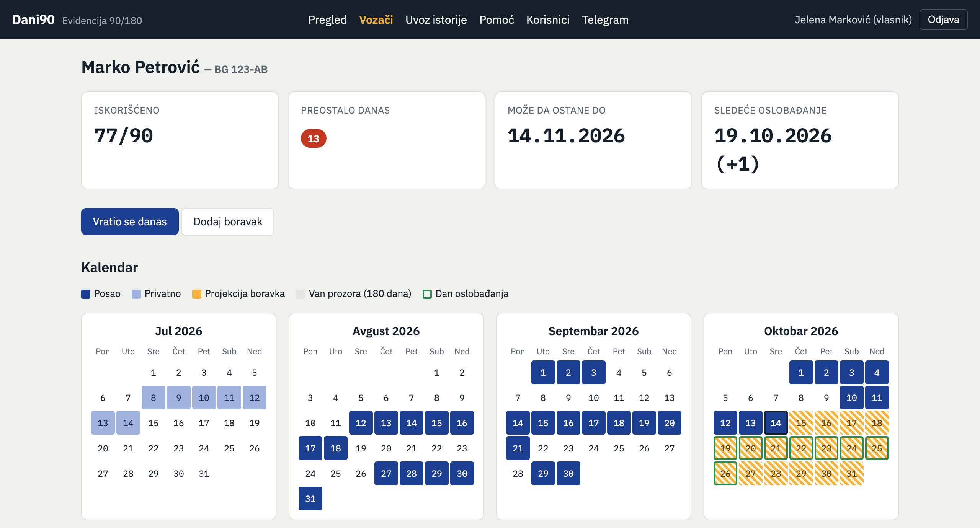Select August 12 work day cell
The image size is (980, 528).
point(361,423)
